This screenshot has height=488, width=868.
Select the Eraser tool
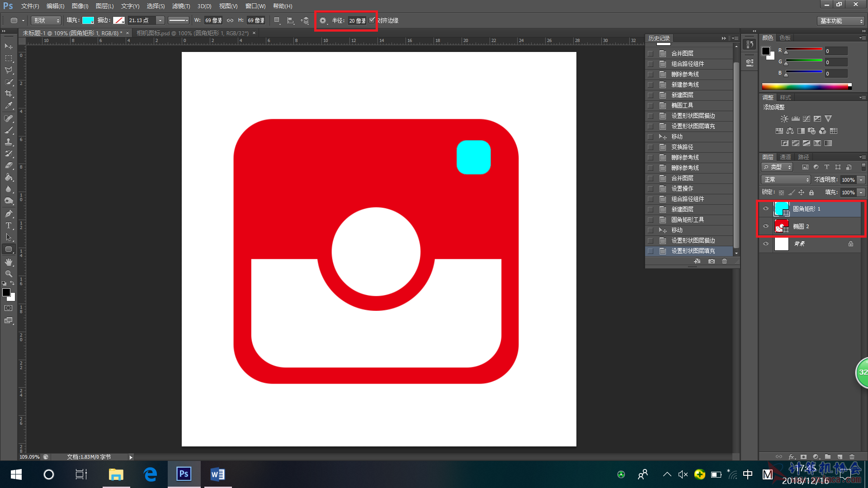[9, 165]
